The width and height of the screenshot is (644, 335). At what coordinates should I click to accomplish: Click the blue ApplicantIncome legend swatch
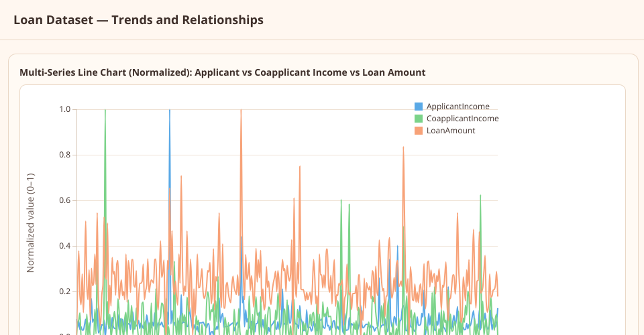[x=419, y=107]
